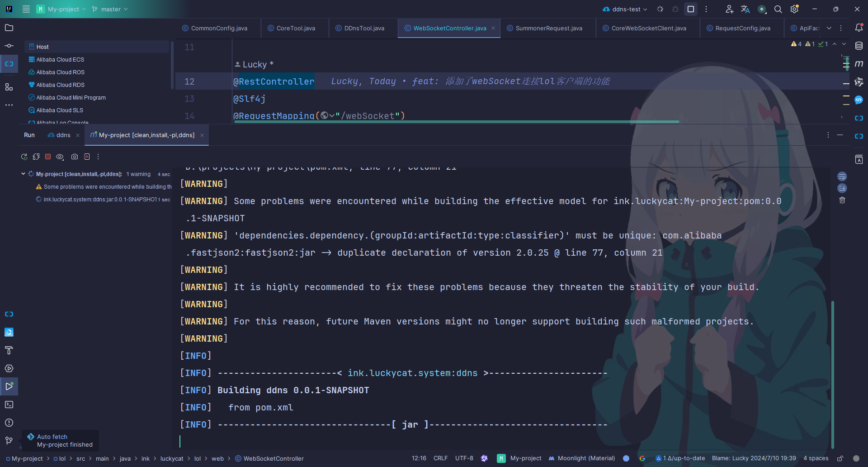Open the line separator CRLF selector
Viewport: 868px width, 467px height.
point(440,458)
